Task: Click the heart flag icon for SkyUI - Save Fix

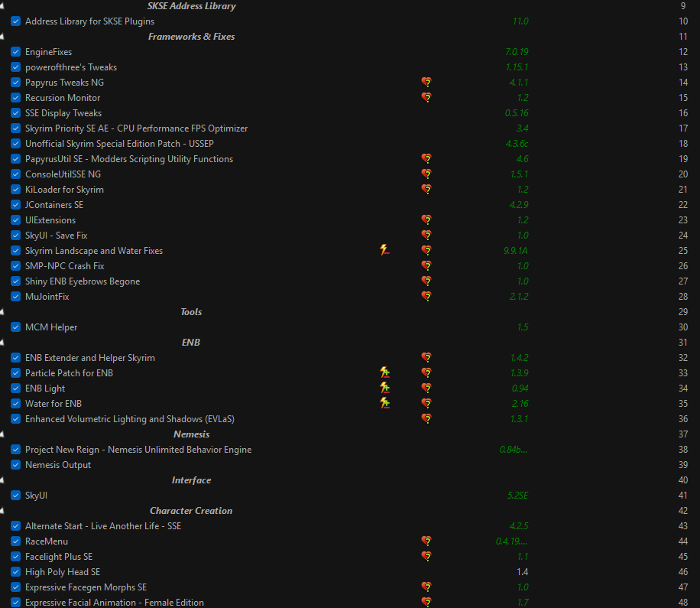Action: click(426, 235)
